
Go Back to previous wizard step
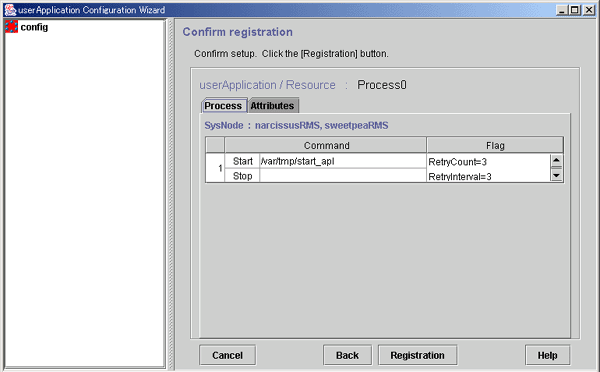click(347, 355)
